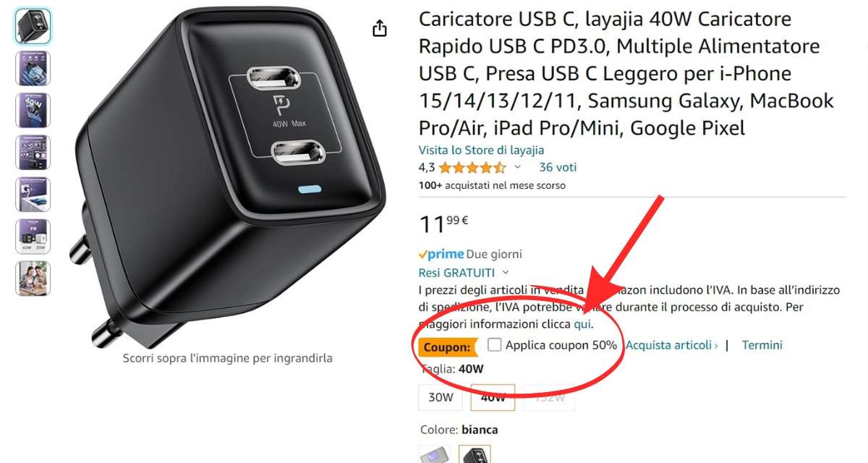The height and width of the screenshot is (463, 868).
Task: Open the 36 voti reviews link
Action: pyautogui.click(x=558, y=167)
